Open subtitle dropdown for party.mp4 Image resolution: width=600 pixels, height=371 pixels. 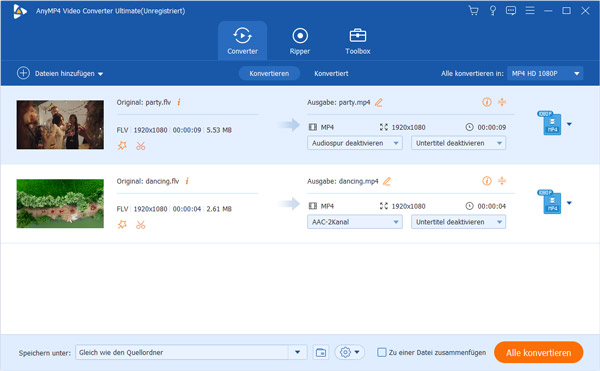point(458,143)
